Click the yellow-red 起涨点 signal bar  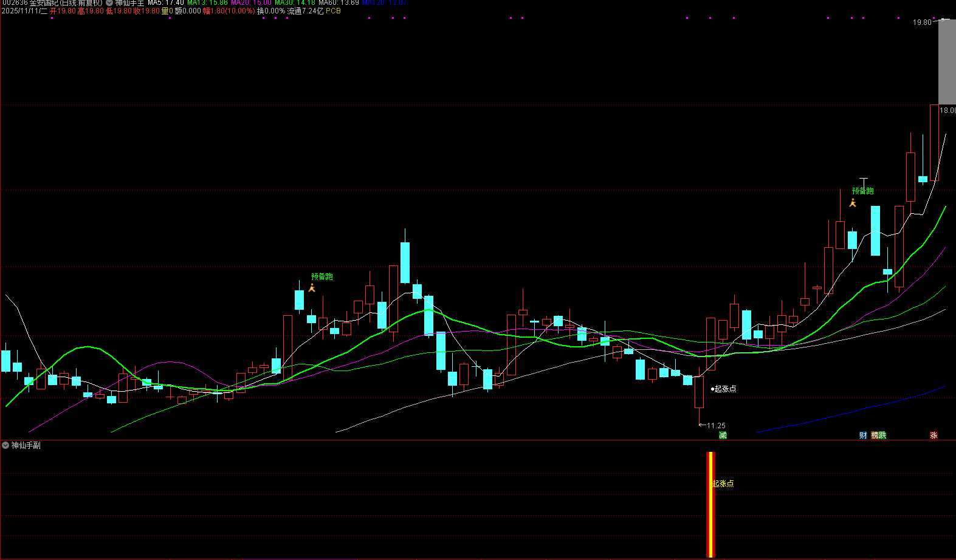point(710,504)
